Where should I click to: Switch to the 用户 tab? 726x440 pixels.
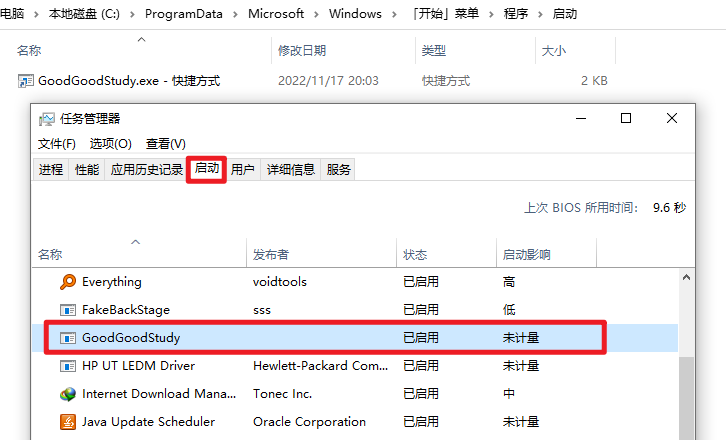243,170
